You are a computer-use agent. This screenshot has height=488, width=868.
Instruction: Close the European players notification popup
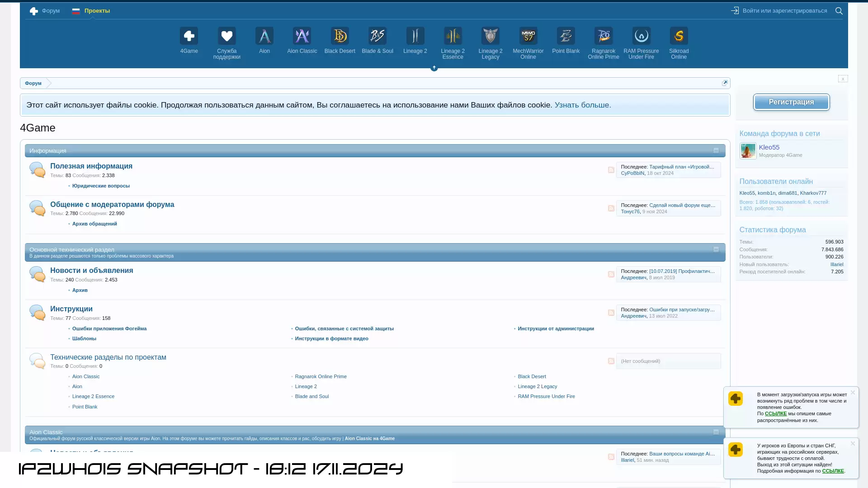[x=853, y=443]
